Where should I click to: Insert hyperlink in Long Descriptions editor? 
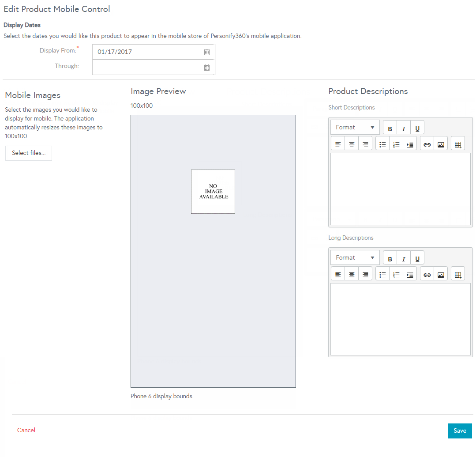[x=427, y=274]
